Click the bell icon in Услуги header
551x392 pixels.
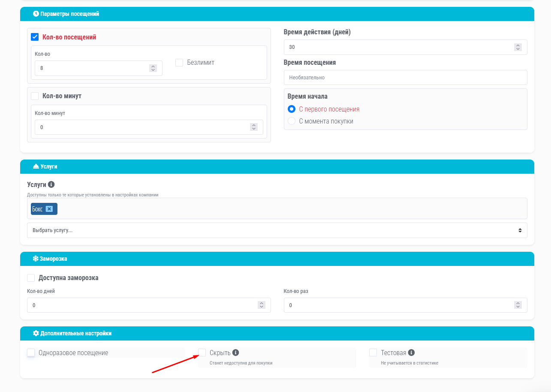tap(36, 166)
